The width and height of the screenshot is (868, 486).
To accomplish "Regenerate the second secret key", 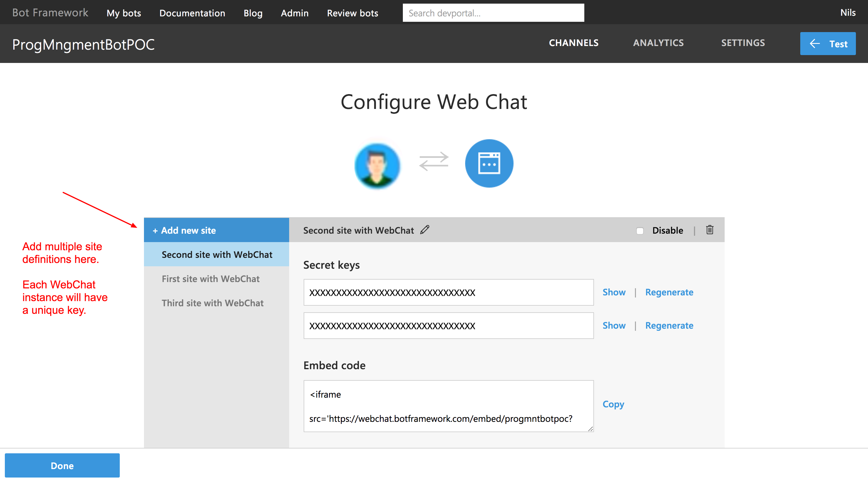I will tap(669, 325).
